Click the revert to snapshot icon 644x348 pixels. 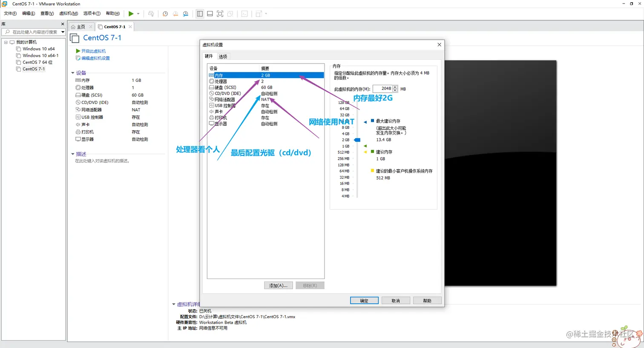pyautogui.click(x=175, y=14)
